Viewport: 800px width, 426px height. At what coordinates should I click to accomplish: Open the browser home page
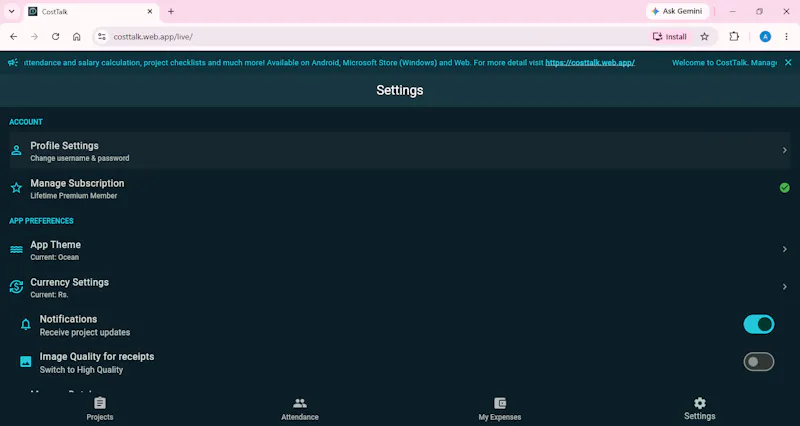tap(77, 37)
